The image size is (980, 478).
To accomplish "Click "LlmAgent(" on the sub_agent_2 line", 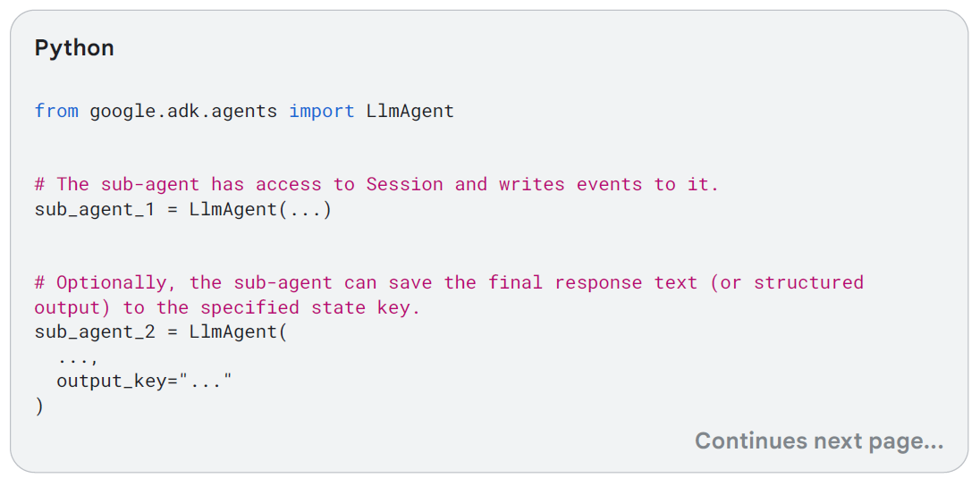I will [x=238, y=332].
